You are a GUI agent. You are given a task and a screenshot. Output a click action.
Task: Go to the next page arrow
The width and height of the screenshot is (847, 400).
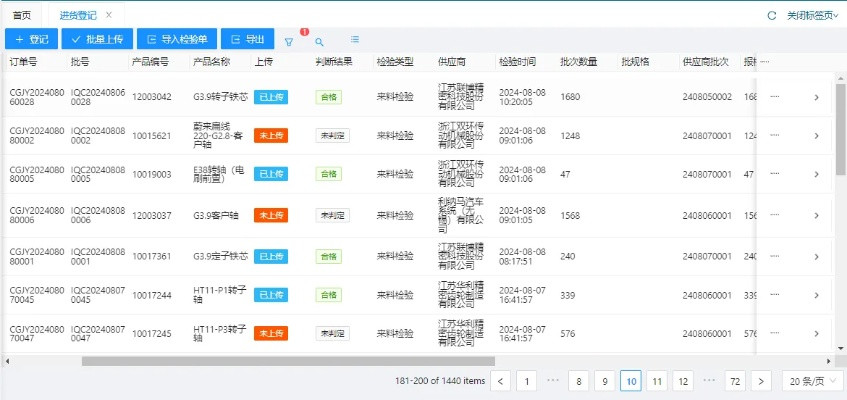pyautogui.click(x=760, y=380)
